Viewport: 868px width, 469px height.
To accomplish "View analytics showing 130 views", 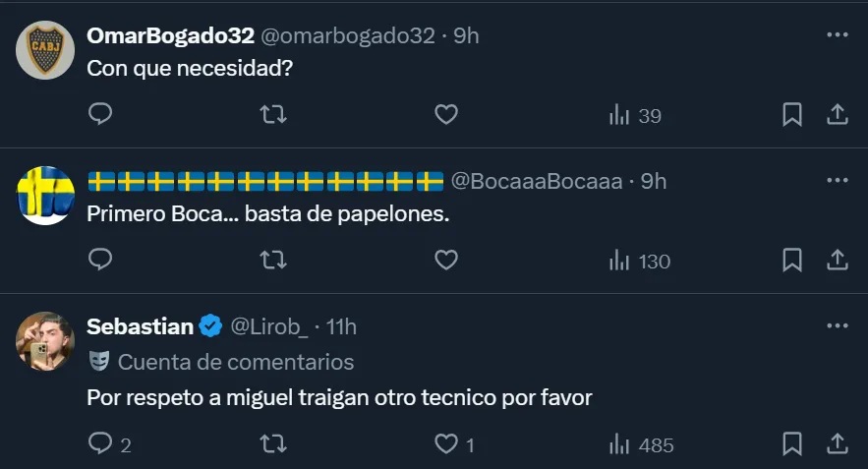I will (639, 261).
